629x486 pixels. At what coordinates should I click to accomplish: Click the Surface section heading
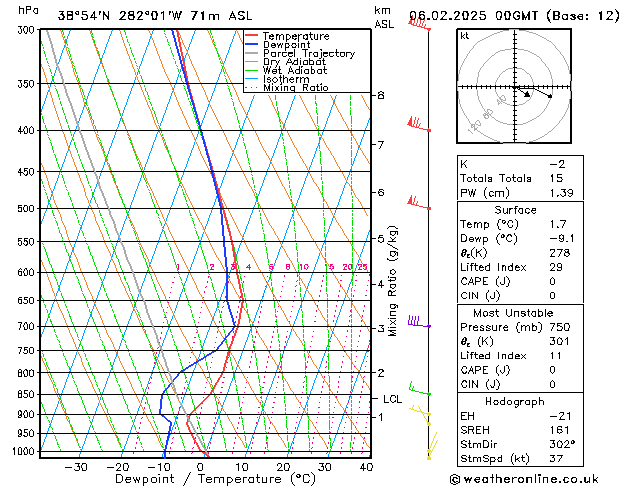point(515,210)
